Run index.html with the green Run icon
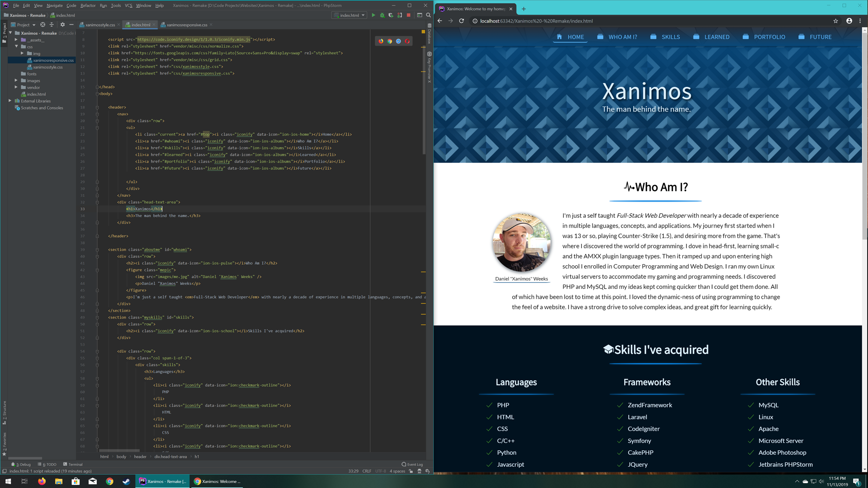 (373, 15)
